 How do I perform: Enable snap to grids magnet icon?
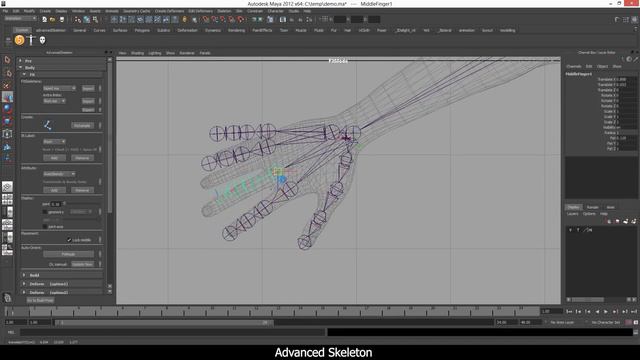[x=206, y=19]
